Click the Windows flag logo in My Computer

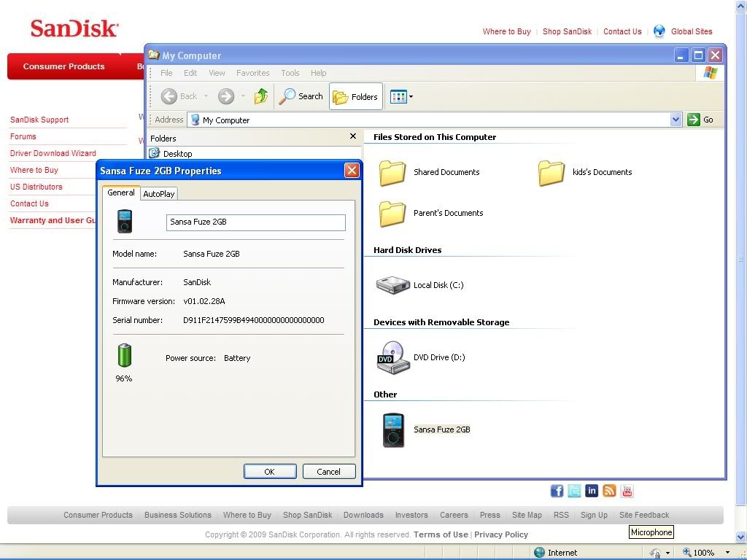711,73
